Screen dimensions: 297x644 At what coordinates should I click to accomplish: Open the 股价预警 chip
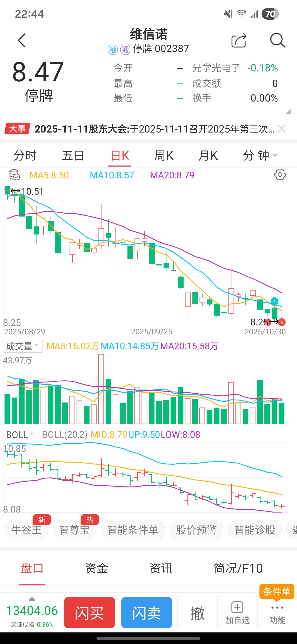tap(196, 530)
